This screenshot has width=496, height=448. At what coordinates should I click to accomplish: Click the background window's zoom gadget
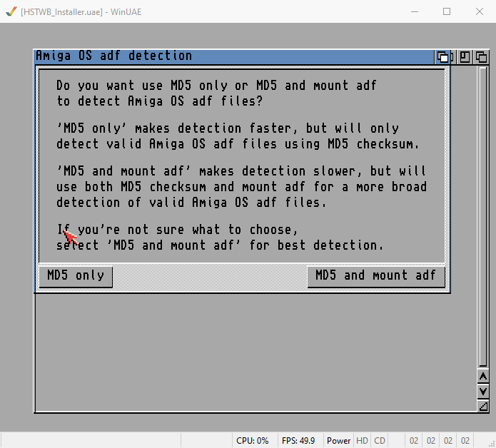(465, 57)
